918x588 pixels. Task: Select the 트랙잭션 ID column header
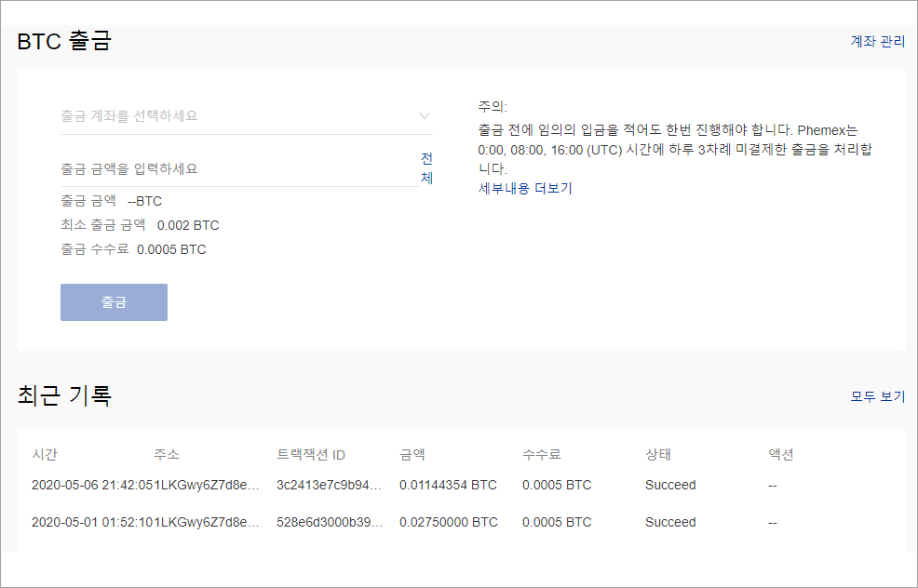click(x=311, y=455)
